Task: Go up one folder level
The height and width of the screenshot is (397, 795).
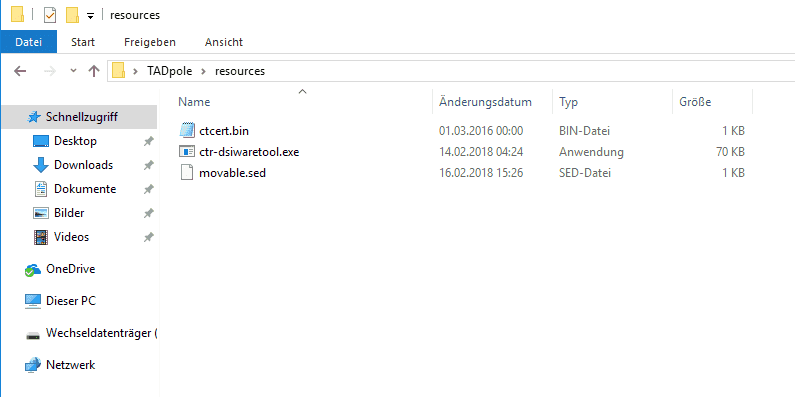Action: point(94,71)
